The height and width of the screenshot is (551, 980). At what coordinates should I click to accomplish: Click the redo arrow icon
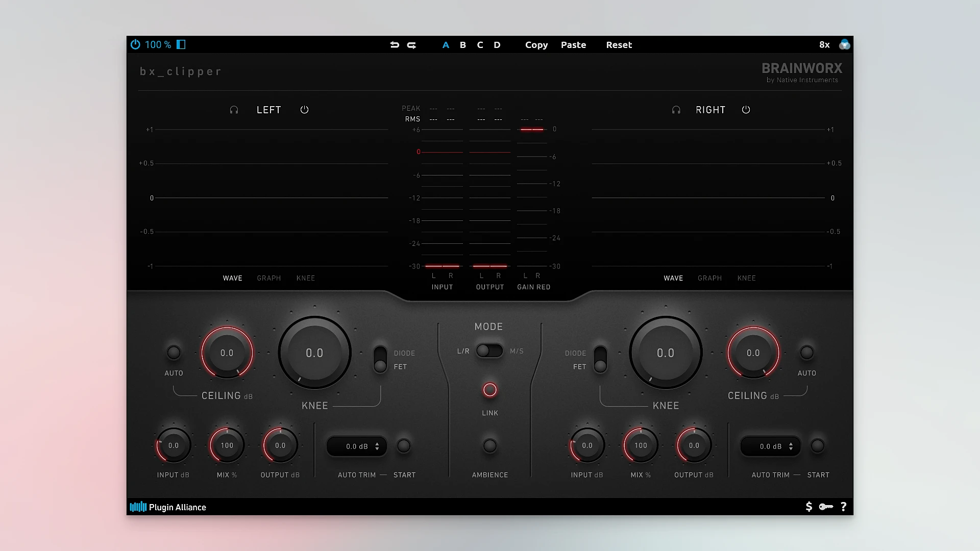pyautogui.click(x=412, y=45)
